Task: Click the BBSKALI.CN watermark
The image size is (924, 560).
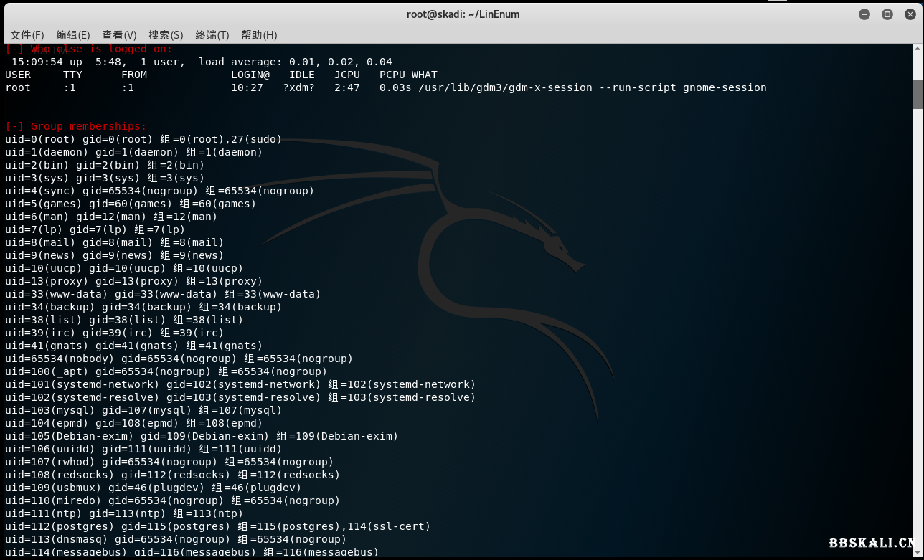Action: pos(872,544)
